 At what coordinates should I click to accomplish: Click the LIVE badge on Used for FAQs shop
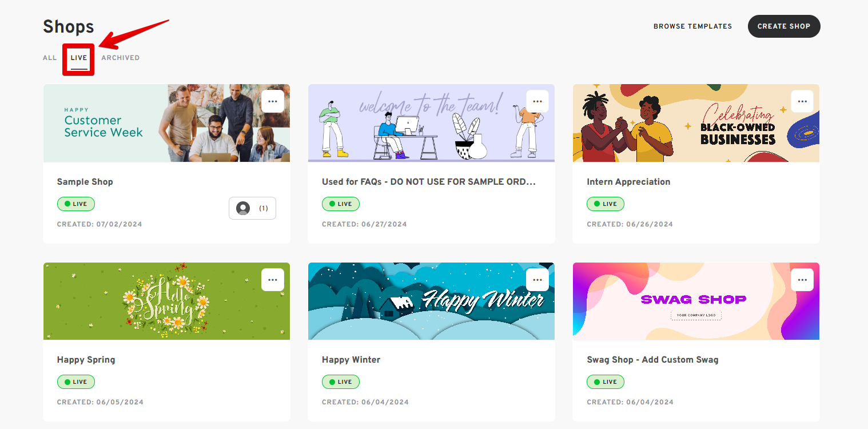pyautogui.click(x=341, y=204)
